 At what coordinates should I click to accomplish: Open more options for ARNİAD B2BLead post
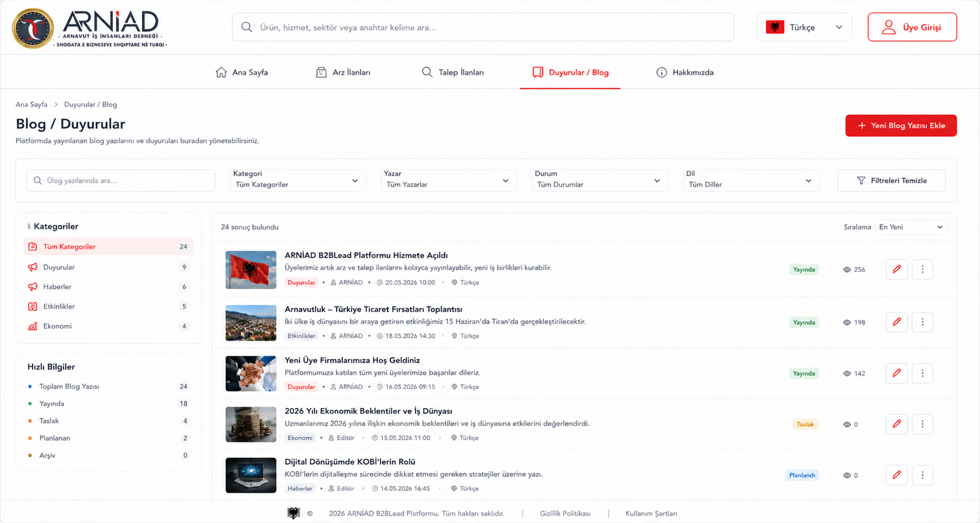(922, 269)
